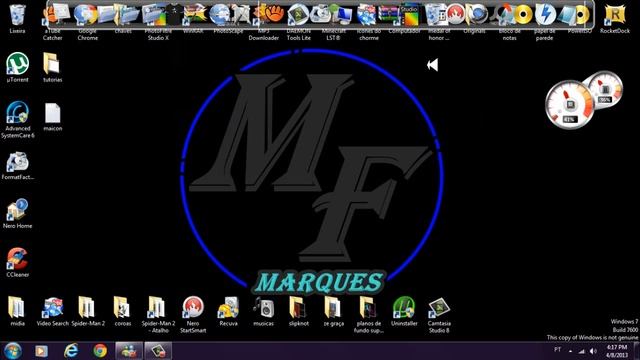
Task: Switch to the last running app on the taskbar
Action: click(158, 351)
